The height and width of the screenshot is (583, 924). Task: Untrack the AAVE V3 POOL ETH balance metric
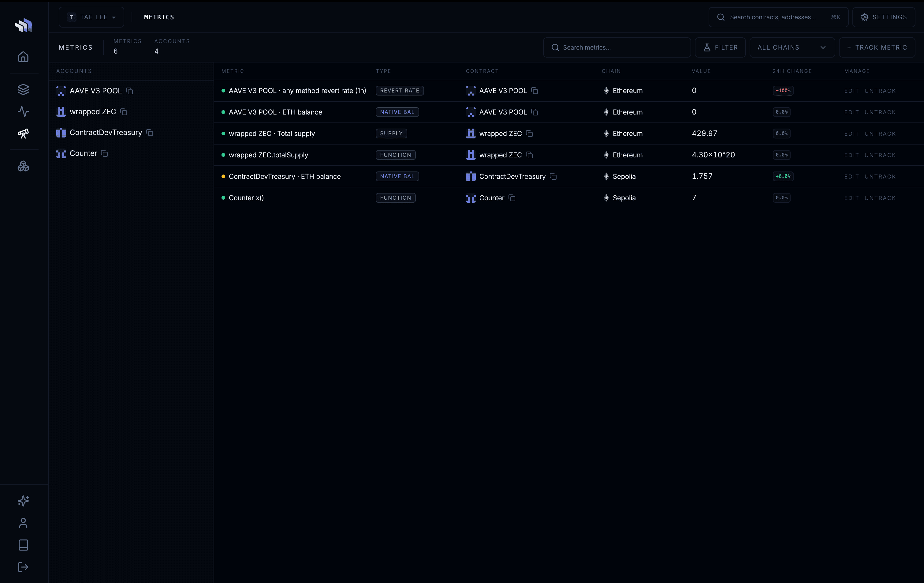(880, 112)
